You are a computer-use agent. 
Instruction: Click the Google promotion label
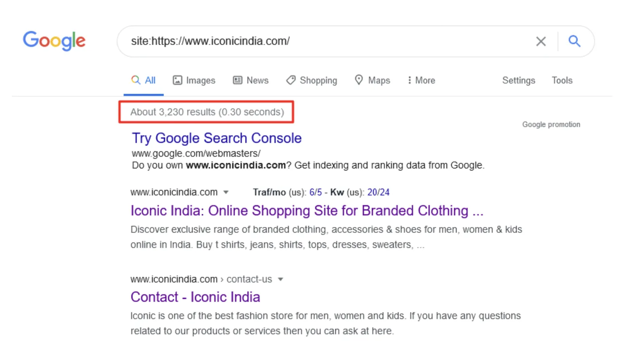pyautogui.click(x=551, y=125)
